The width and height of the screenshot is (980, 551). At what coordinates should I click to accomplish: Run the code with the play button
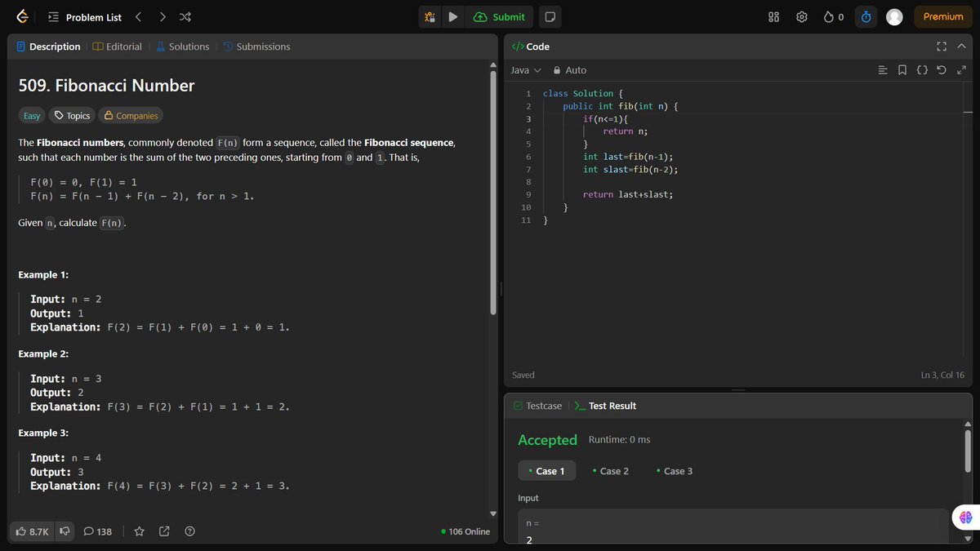[452, 16]
